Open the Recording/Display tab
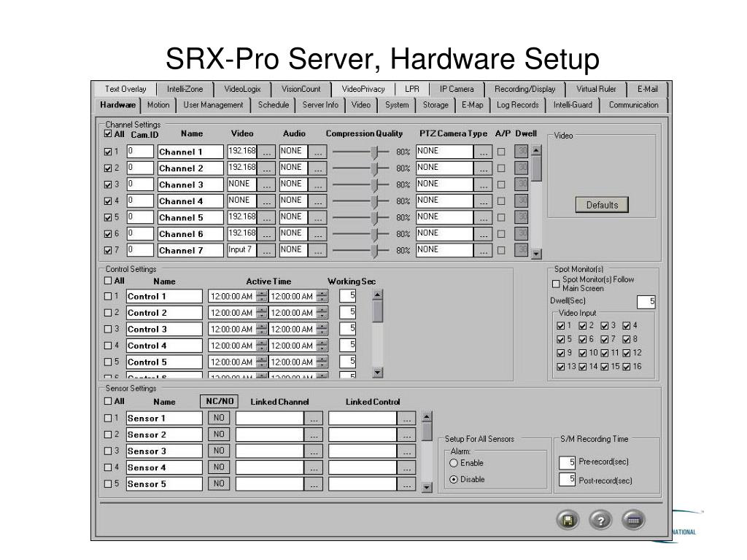 [525, 89]
